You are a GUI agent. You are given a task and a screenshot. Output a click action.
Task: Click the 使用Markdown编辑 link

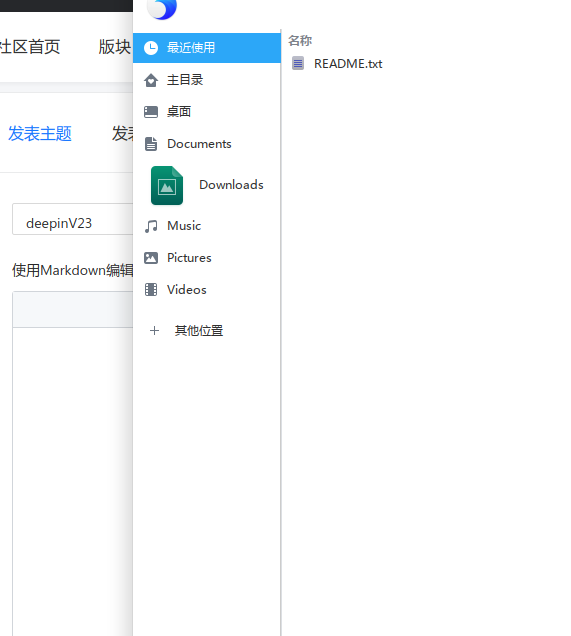[x=73, y=270]
